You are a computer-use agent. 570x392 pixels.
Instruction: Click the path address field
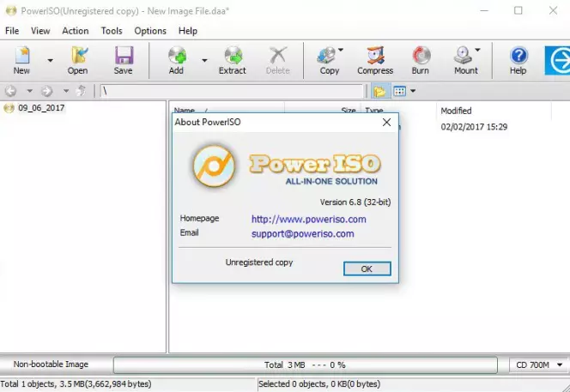tap(232, 91)
